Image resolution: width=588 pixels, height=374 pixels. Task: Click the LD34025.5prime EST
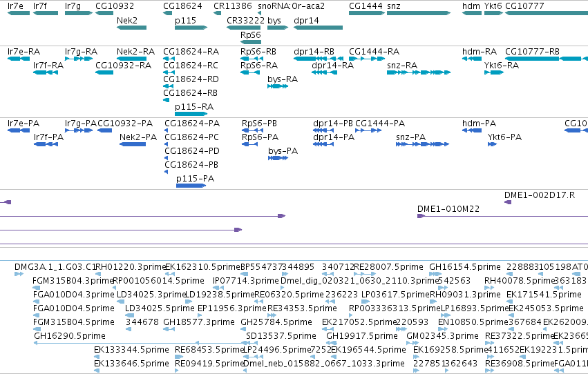129,315
